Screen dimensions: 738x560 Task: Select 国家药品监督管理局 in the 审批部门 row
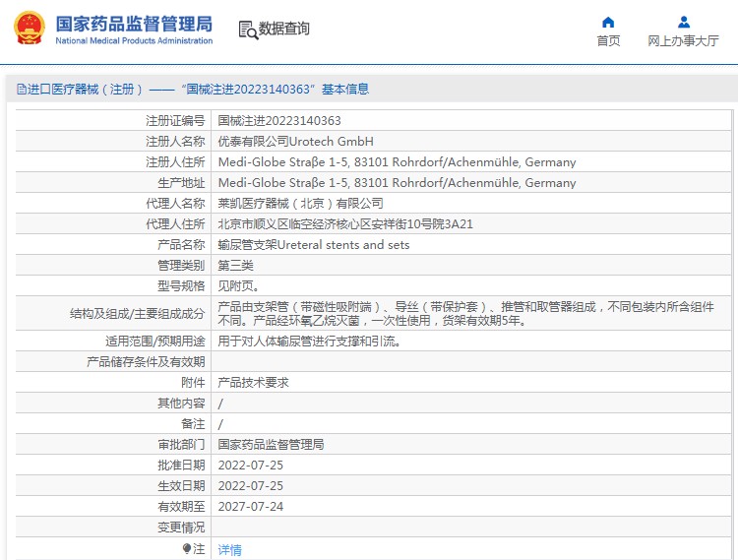[x=271, y=445]
